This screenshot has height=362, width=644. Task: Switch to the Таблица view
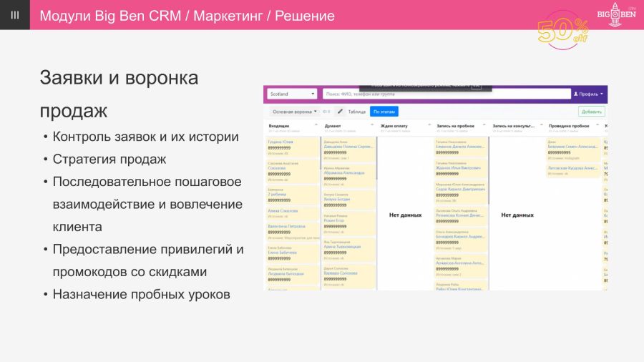(x=357, y=112)
